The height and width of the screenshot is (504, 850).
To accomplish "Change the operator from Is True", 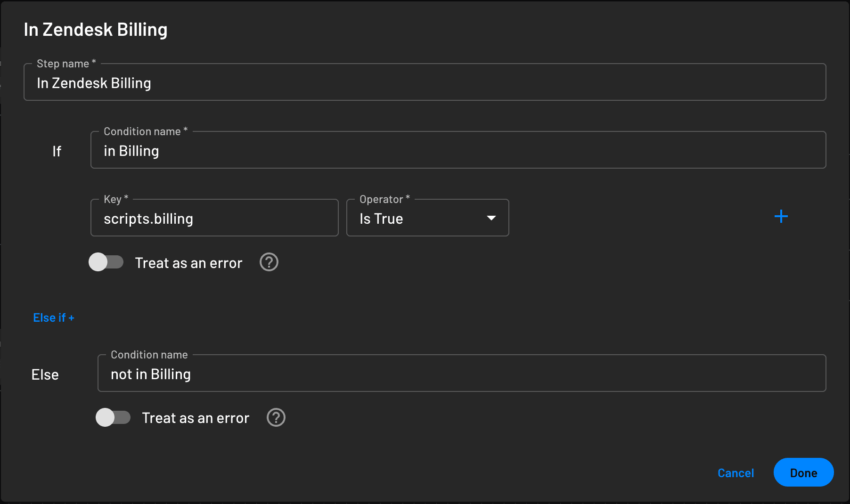I will 427,218.
